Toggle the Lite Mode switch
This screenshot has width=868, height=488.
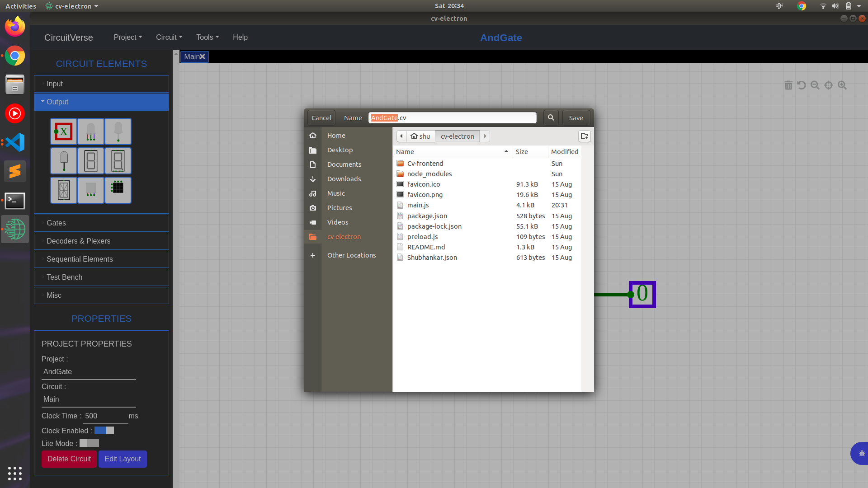point(89,443)
